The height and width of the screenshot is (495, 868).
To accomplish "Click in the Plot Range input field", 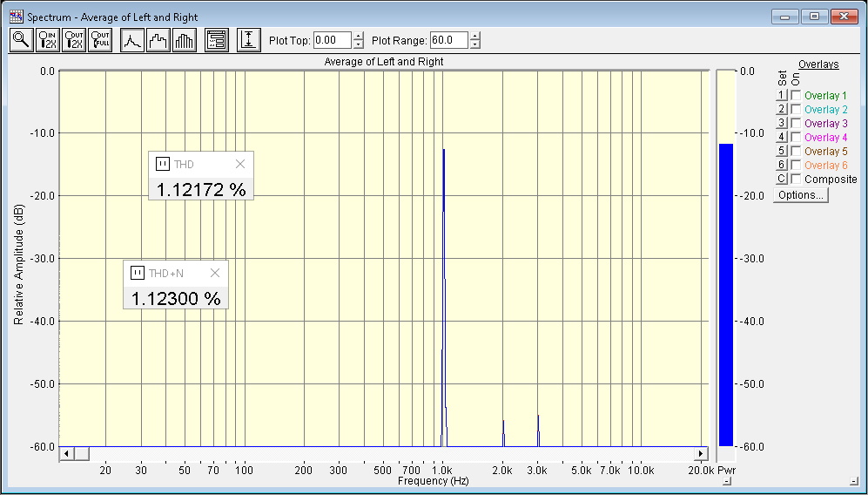I will pyautogui.click(x=449, y=40).
